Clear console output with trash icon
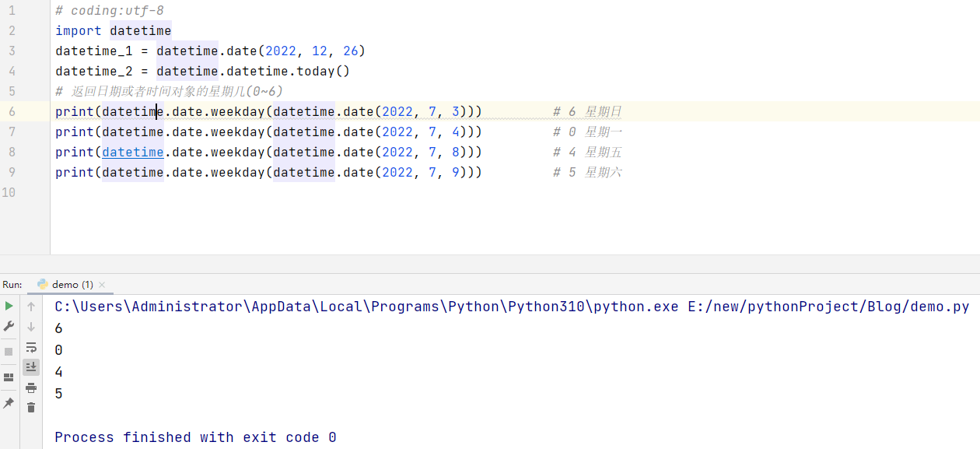This screenshot has height=449, width=980. click(x=31, y=407)
